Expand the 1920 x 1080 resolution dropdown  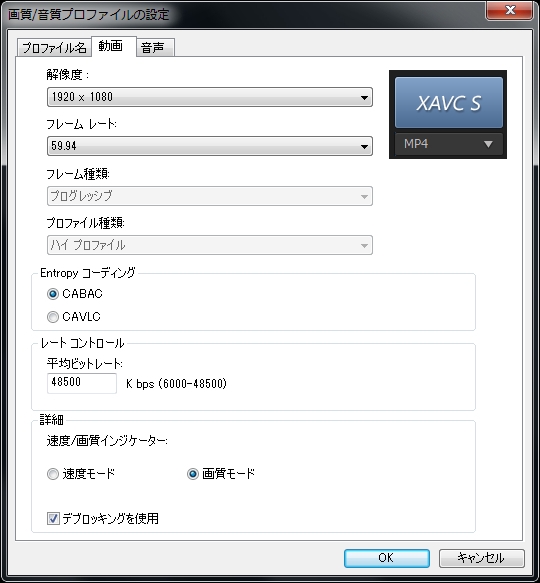point(210,97)
